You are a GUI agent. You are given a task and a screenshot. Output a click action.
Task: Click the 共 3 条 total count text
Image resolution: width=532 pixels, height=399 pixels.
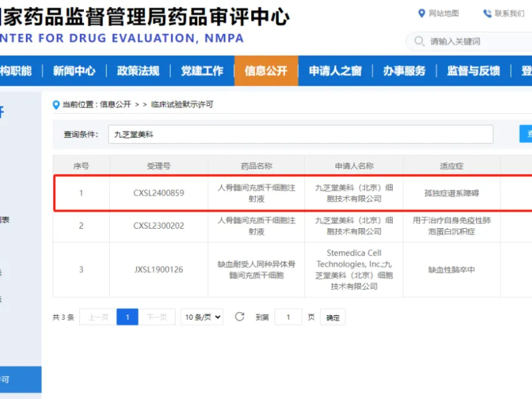tap(63, 317)
